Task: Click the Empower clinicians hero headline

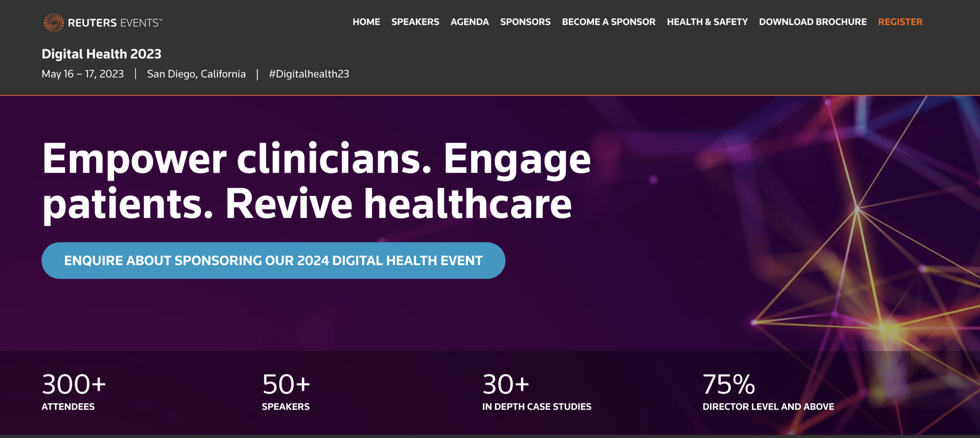Action: click(x=316, y=181)
